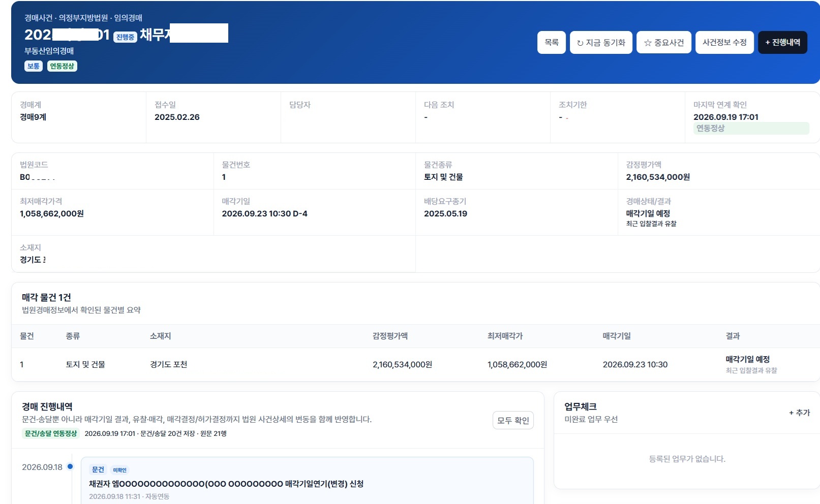This screenshot has width=820, height=504.
Task: Click the 등록된 업무가 없습니다 message
Action: 687,459
